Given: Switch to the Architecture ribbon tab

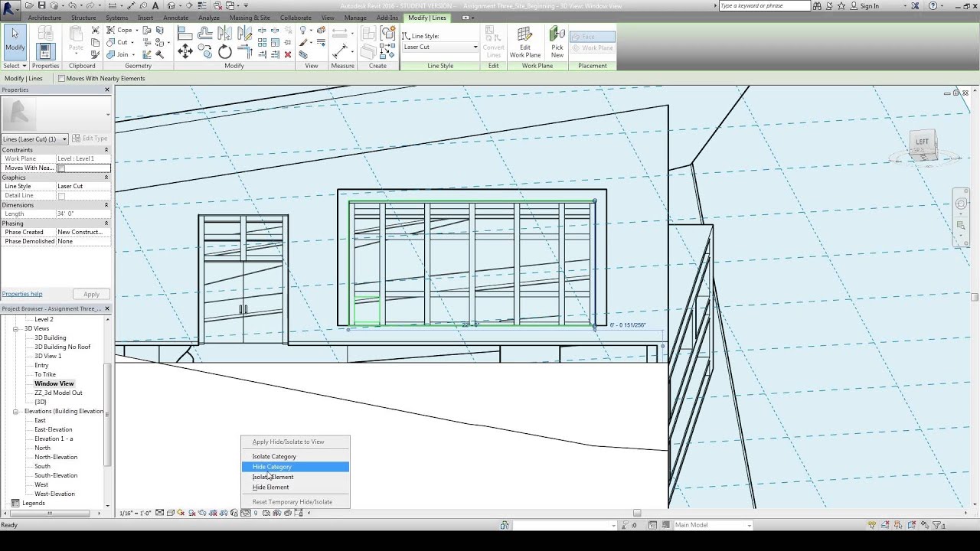Looking at the screenshot, I should tap(44, 18).
